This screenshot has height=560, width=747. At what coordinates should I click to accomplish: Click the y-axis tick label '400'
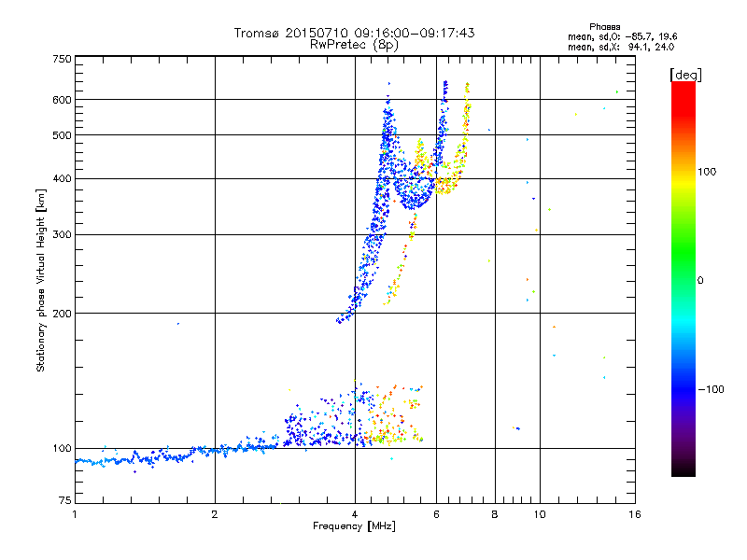(x=62, y=178)
